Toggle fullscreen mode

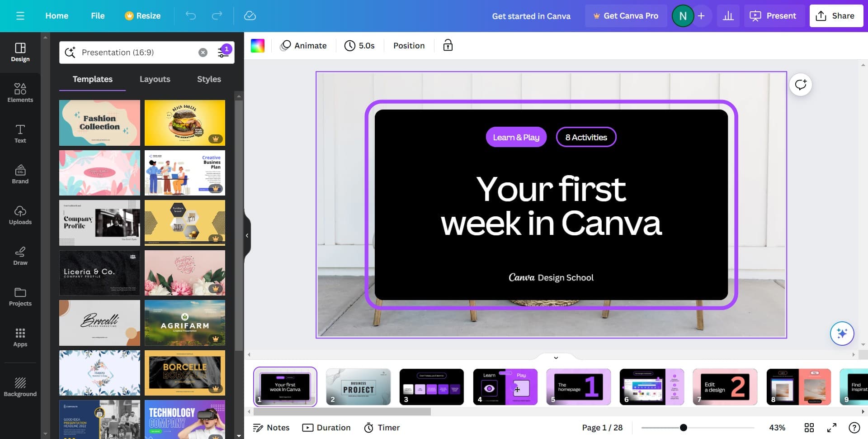(x=831, y=428)
